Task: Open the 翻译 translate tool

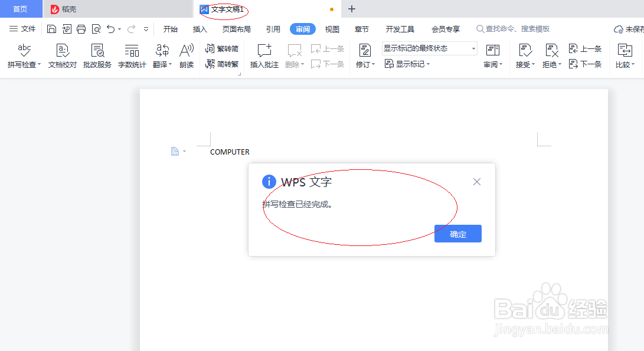Action: click(x=162, y=55)
